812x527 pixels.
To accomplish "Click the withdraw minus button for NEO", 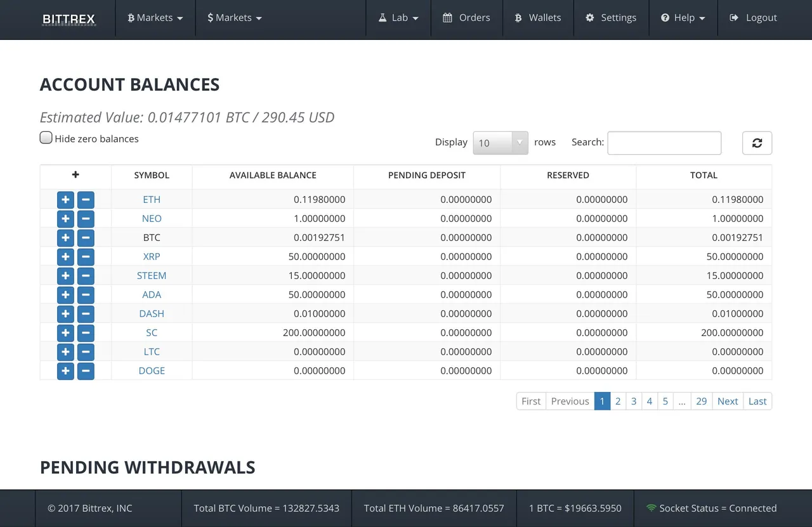I will coord(86,219).
